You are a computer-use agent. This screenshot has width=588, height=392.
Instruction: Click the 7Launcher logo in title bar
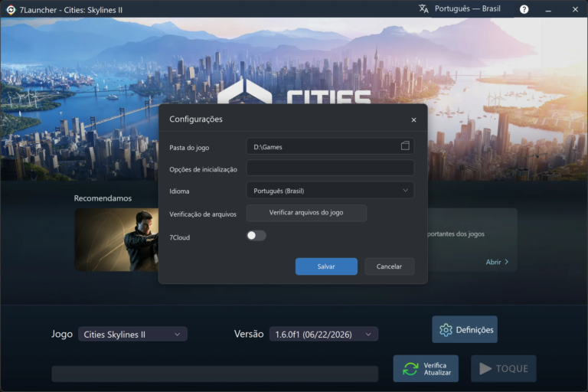click(x=11, y=10)
